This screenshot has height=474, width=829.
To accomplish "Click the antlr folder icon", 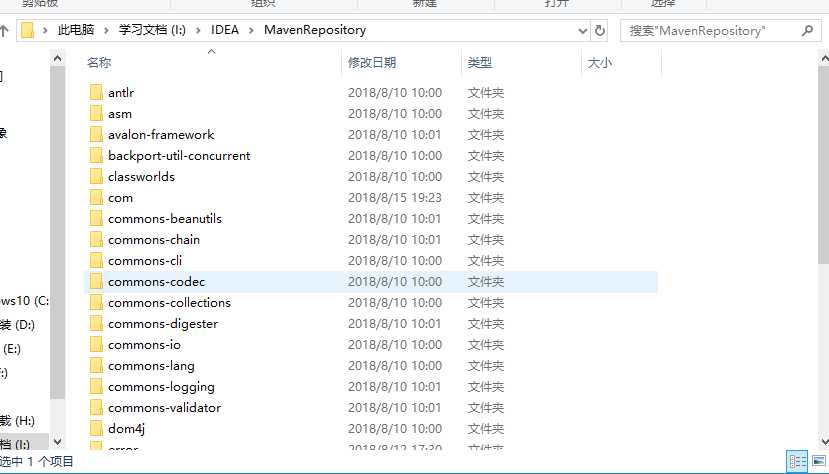I will [96, 92].
